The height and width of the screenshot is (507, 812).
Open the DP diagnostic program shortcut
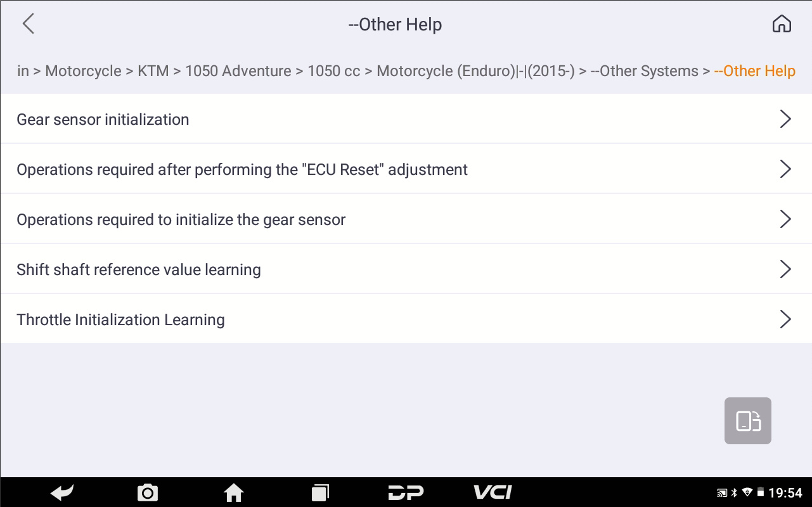(406, 492)
